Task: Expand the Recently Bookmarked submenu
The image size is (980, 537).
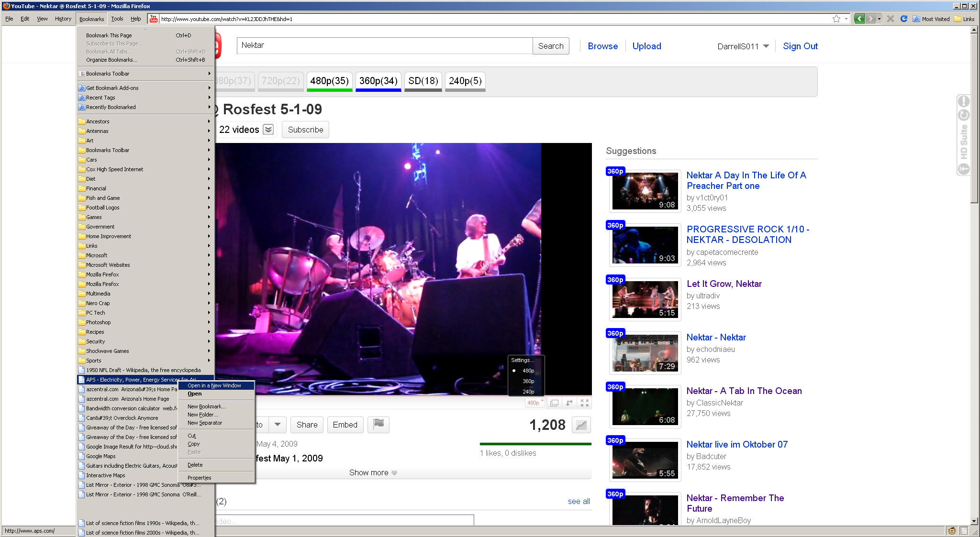Action: pos(145,107)
